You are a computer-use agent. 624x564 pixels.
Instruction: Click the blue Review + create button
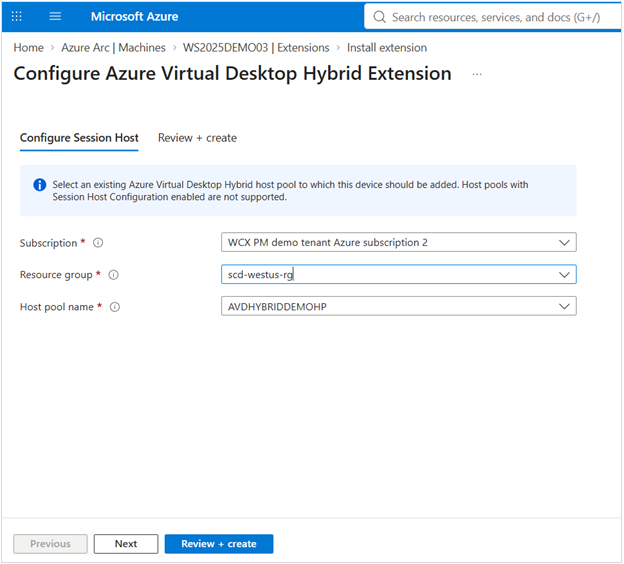pos(219,544)
